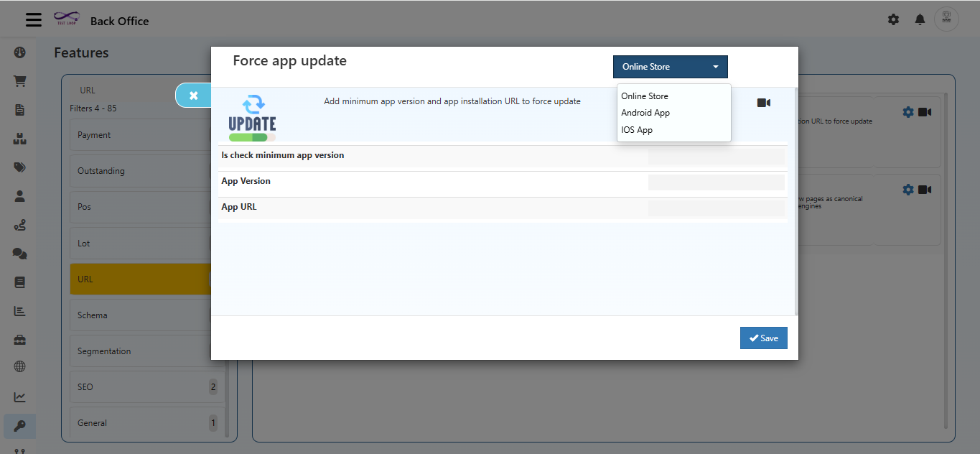Open the globe icon in the left sidebar
Screen dimensions: 980x454
pyautogui.click(x=19, y=368)
